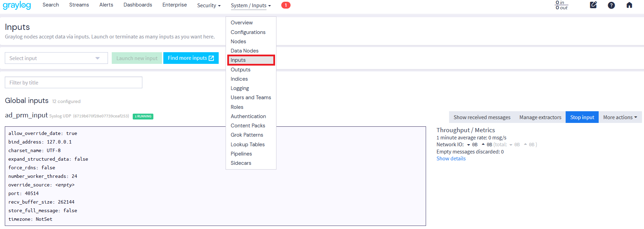Click Show received messages button

coord(482,117)
